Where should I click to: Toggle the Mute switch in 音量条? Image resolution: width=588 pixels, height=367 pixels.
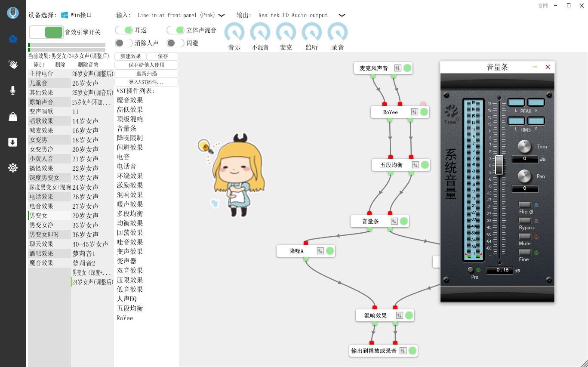525,236
